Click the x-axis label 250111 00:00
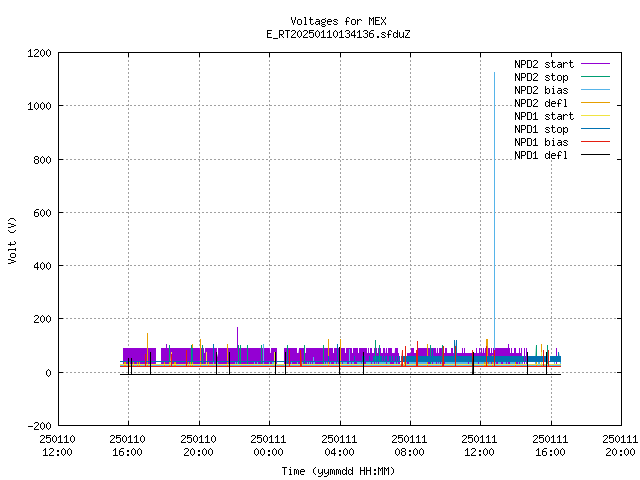This screenshot has height=480, width=640. tap(269, 446)
